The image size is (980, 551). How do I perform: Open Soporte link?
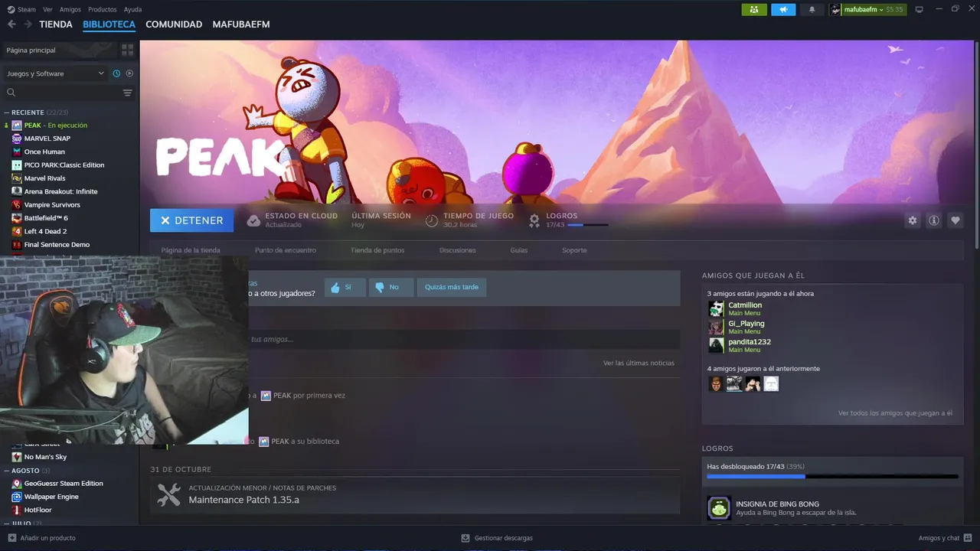point(574,250)
